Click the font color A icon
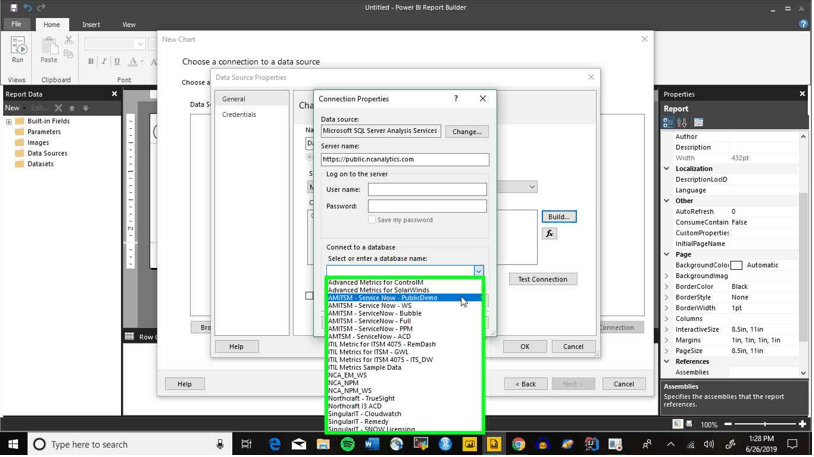The width and height of the screenshot is (814, 457). [x=133, y=62]
